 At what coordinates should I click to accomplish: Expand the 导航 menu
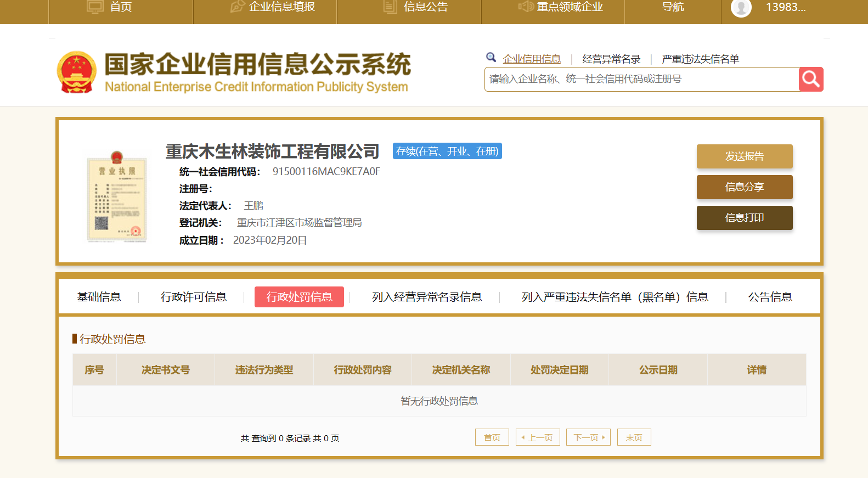[673, 7]
